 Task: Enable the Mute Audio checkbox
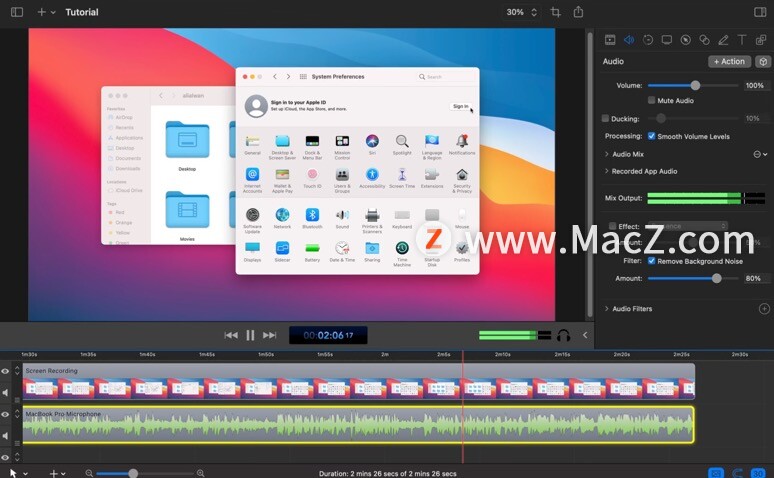(x=652, y=100)
